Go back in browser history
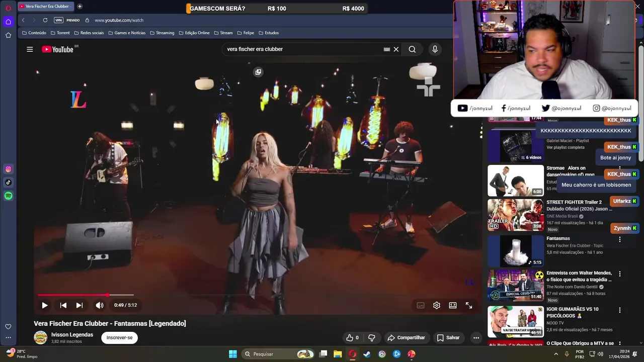644x362 pixels. 23,20
